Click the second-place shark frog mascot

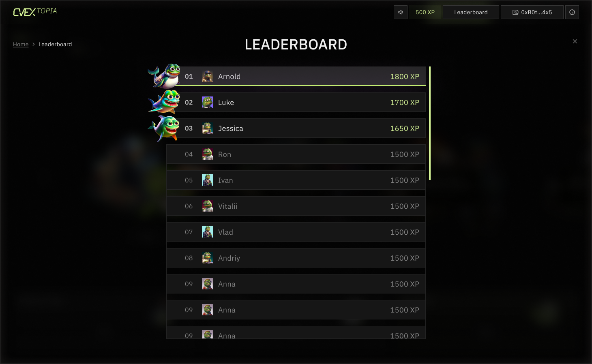coord(164,102)
